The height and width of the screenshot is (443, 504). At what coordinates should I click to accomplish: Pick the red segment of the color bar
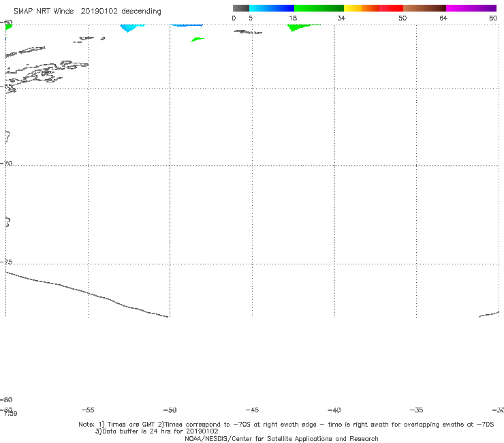(391, 8)
